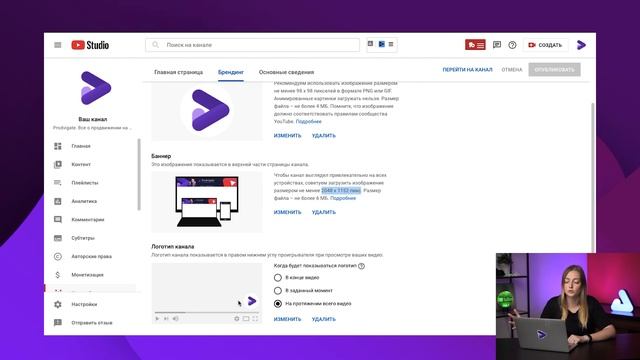Click Изменить for the banner
The height and width of the screenshot is (360, 640).
click(x=287, y=212)
